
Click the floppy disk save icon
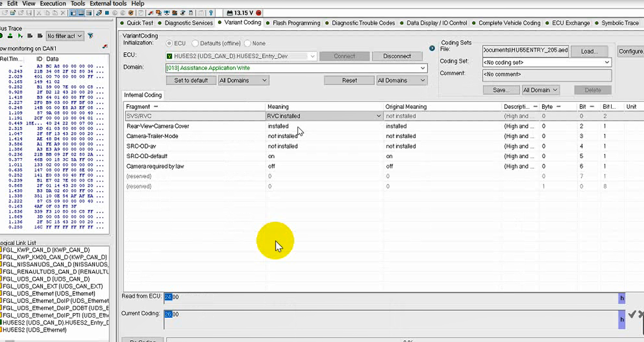coord(29,13)
